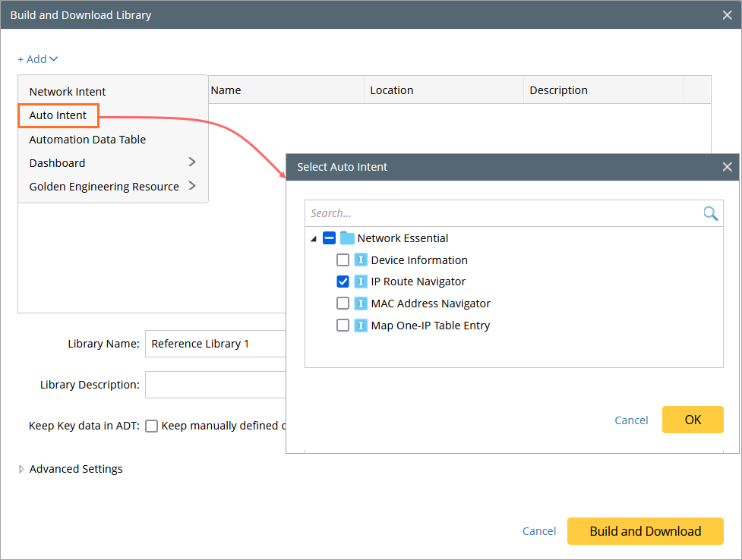Click the MAC Address Navigator intent icon

tap(361, 304)
